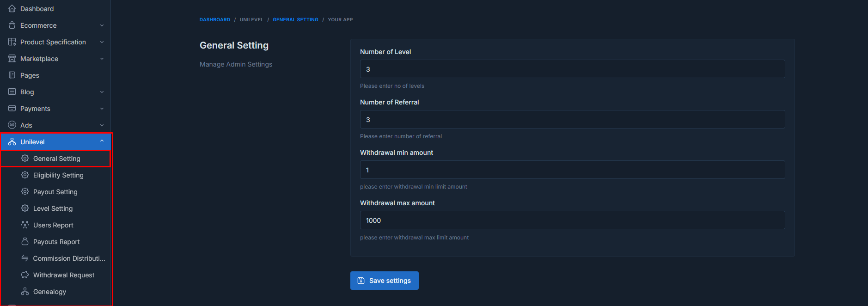
Task: Select Pages from the sidebar menu
Action: 29,75
